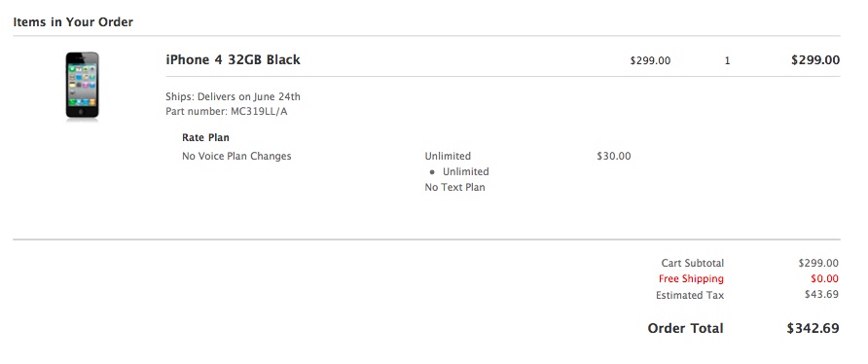Click the bulleted Unlimited item
Image resolution: width=868 pixels, height=364 pixels.
pos(465,171)
